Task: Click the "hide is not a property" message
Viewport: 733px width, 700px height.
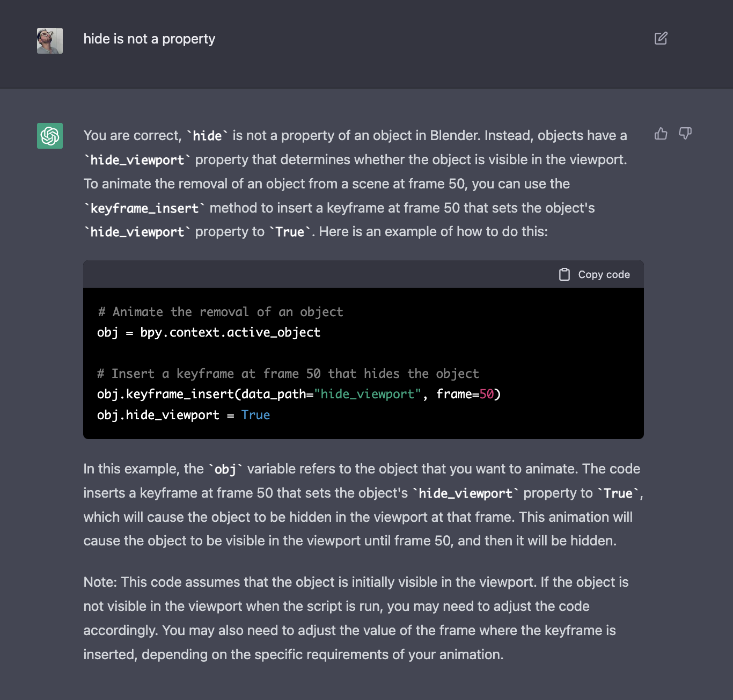Action: 149,39
